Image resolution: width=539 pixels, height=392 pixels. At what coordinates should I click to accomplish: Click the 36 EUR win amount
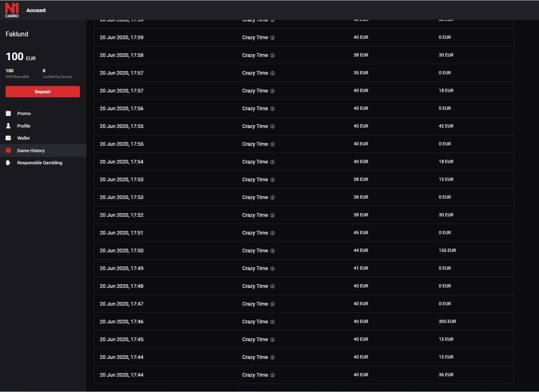point(446,375)
